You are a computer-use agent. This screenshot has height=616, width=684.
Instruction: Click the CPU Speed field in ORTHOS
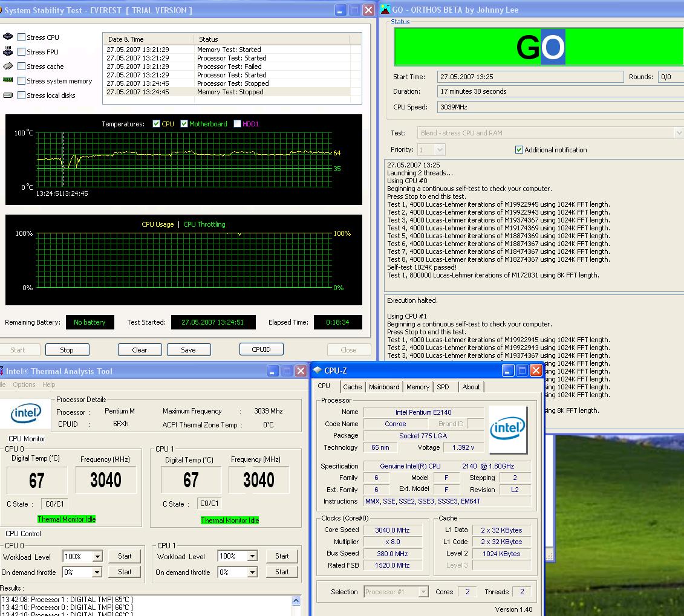point(561,107)
